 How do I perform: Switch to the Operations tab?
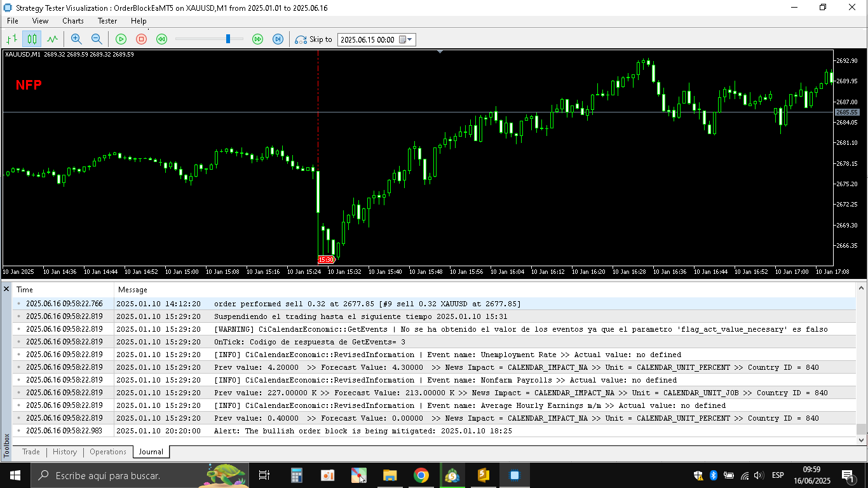(108, 452)
